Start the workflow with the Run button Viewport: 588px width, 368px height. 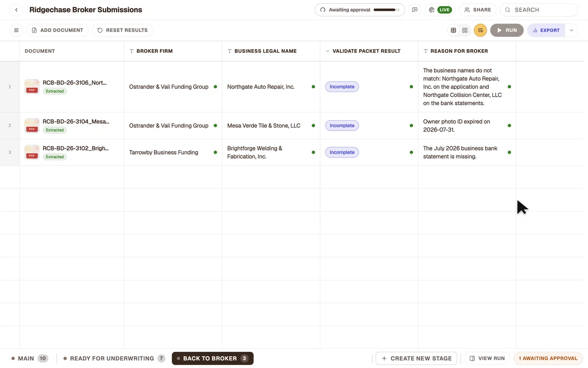(507, 30)
